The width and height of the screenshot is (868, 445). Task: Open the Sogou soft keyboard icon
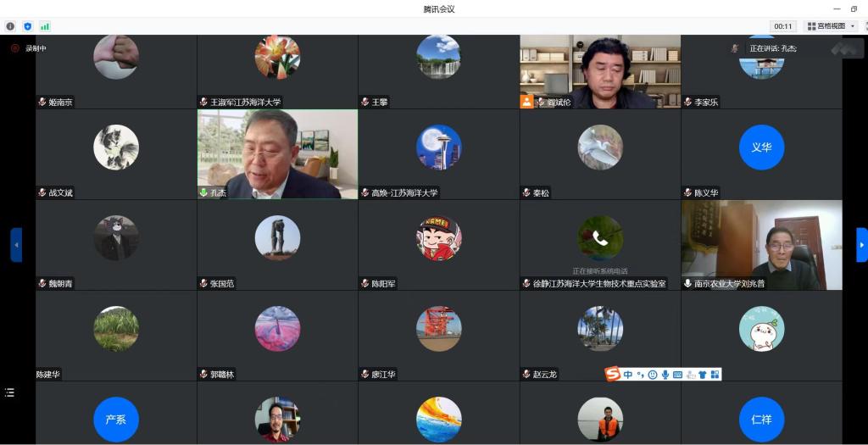678,375
